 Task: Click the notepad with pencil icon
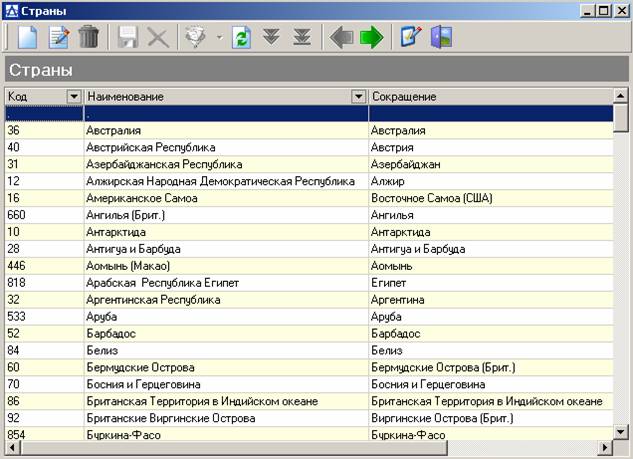click(411, 36)
